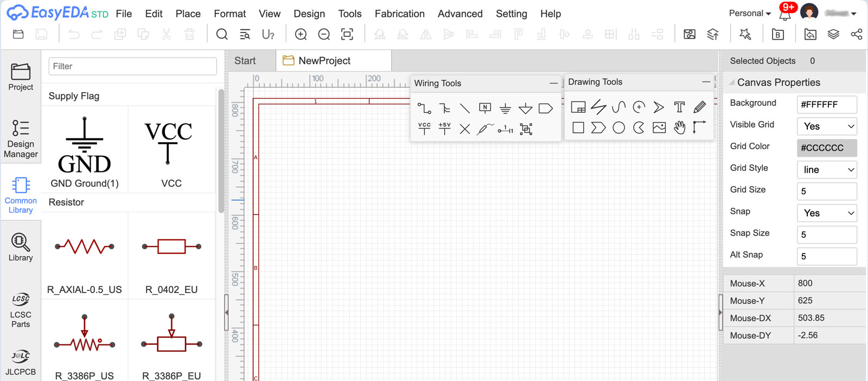Select the Arc drawing tool
Viewport: 868px width, 381px height.
click(639, 107)
